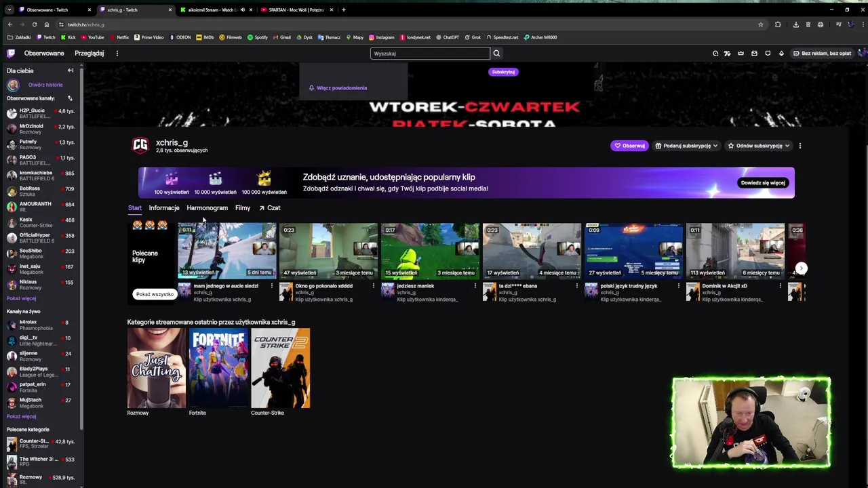Open the browser extensions puzzle icon
This screenshot has height=488, width=868.
778,24
